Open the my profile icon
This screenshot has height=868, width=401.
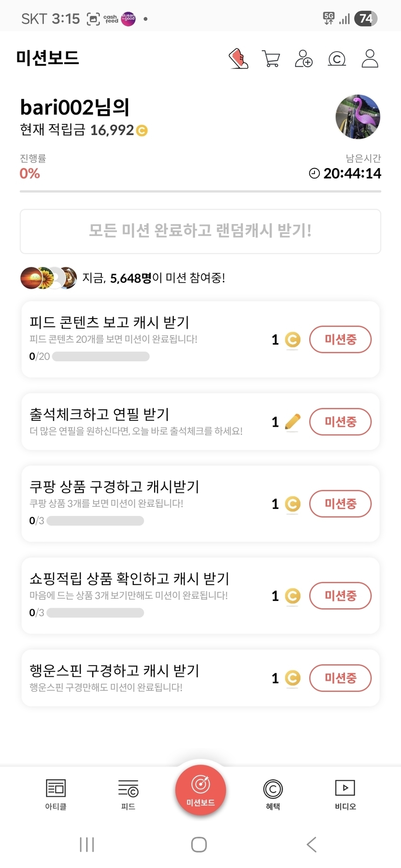tap(370, 59)
